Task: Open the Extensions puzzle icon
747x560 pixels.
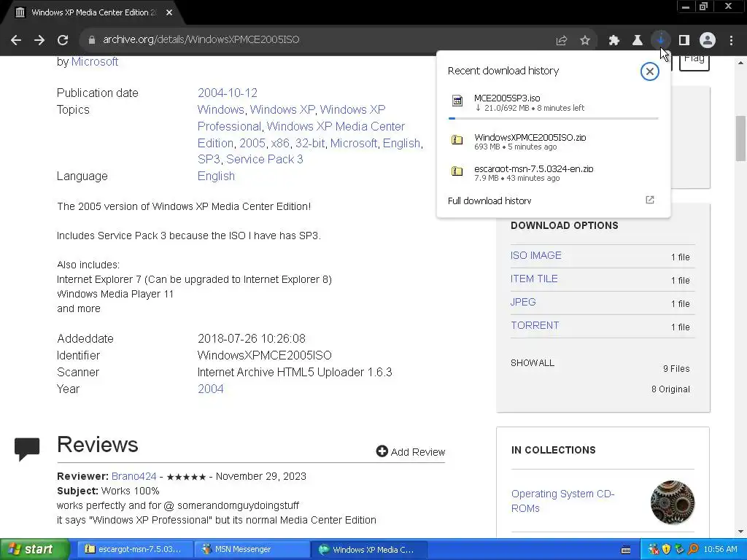Action: pos(614,41)
